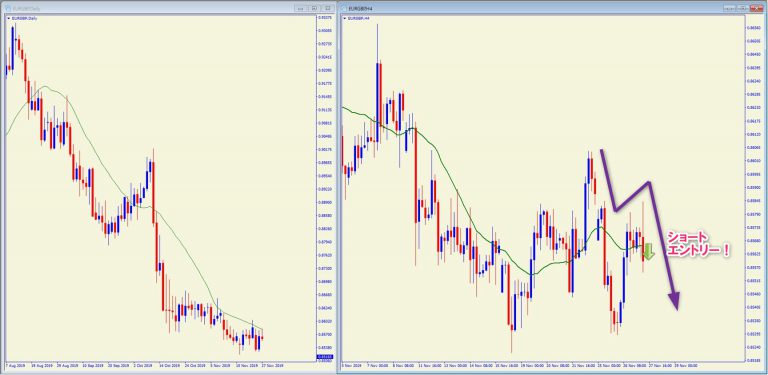Minimize the EURGBP H4 chart window
This screenshot has width=768, height=375.
[x=730, y=8]
